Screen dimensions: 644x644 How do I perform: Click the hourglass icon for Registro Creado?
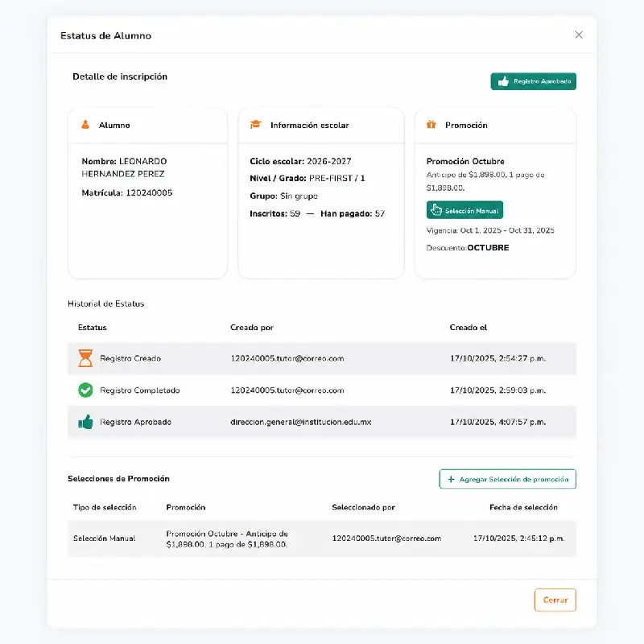(85, 358)
